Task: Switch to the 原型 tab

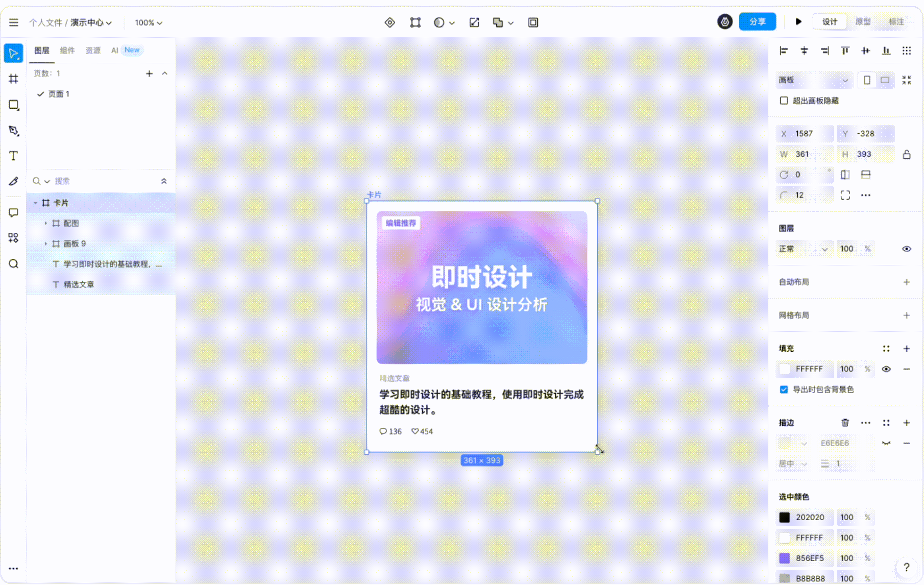Action: [x=863, y=22]
